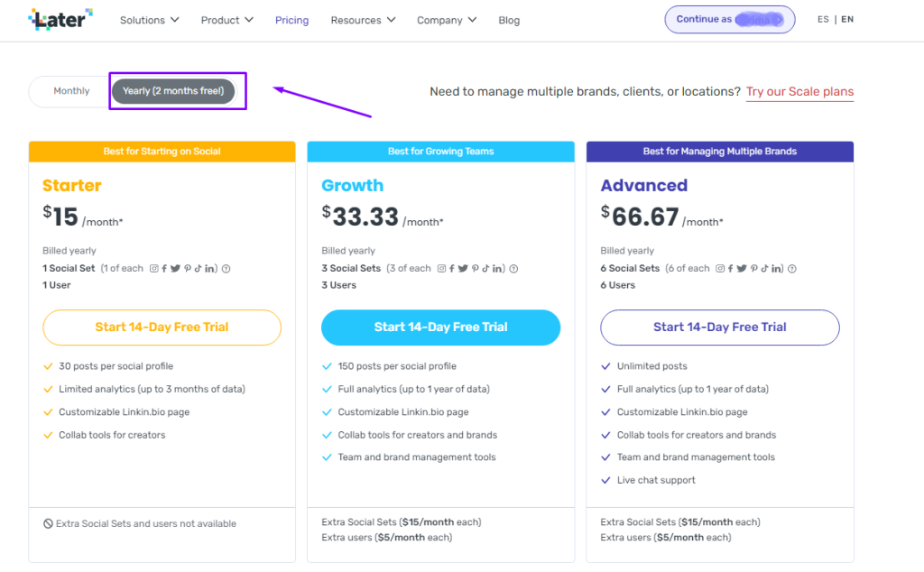Expand the Product menu
This screenshot has width=924, height=572.
click(x=226, y=20)
